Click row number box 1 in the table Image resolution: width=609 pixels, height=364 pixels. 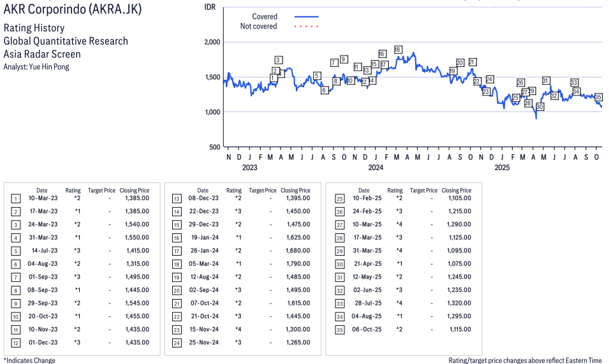(x=15, y=198)
